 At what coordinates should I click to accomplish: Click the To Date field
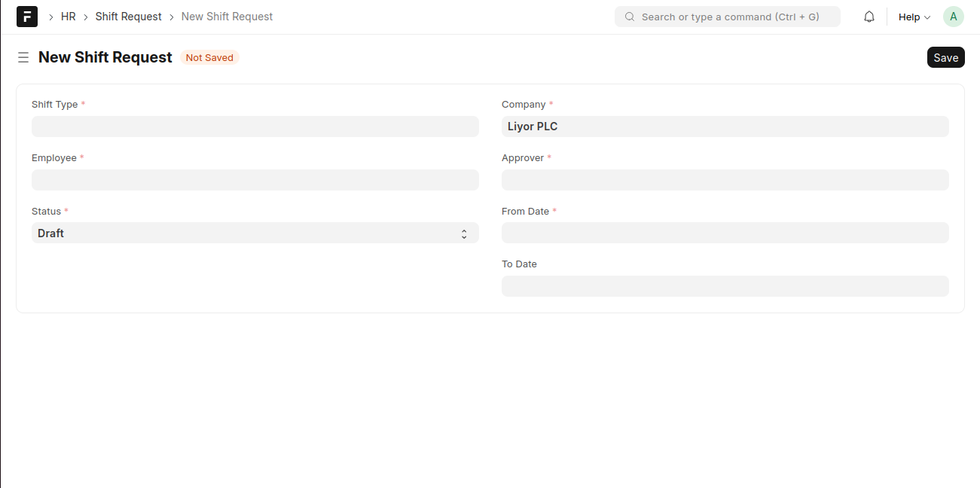coord(725,286)
